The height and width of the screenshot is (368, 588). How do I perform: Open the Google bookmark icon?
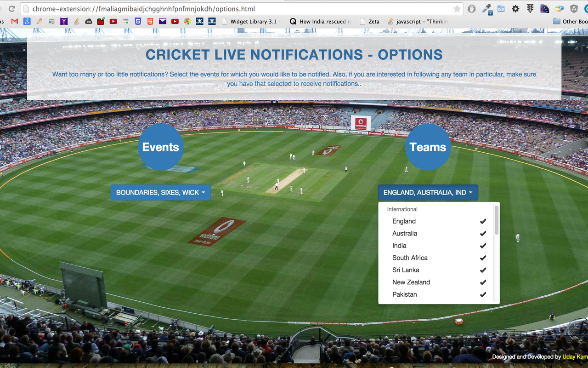click(27, 21)
